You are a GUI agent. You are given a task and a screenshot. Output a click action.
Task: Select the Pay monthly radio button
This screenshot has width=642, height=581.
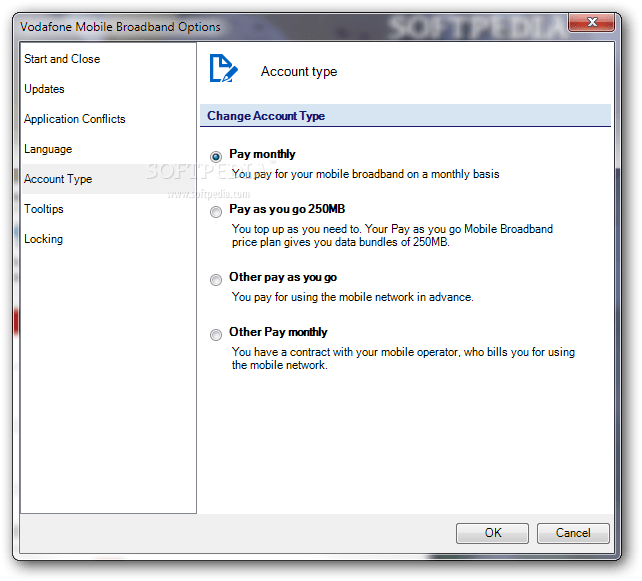[216, 156]
